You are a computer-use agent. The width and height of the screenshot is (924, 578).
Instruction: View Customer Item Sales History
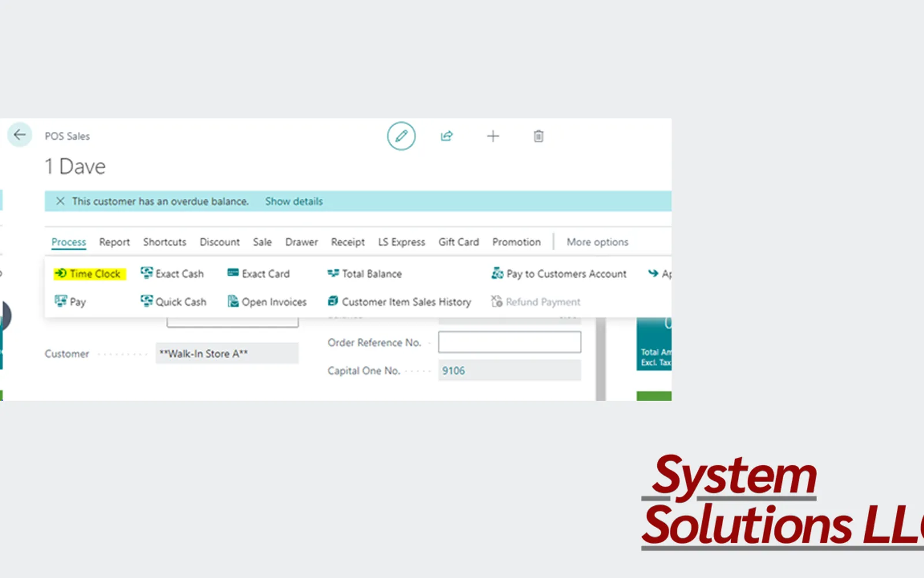pyautogui.click(x=399, y=302)
